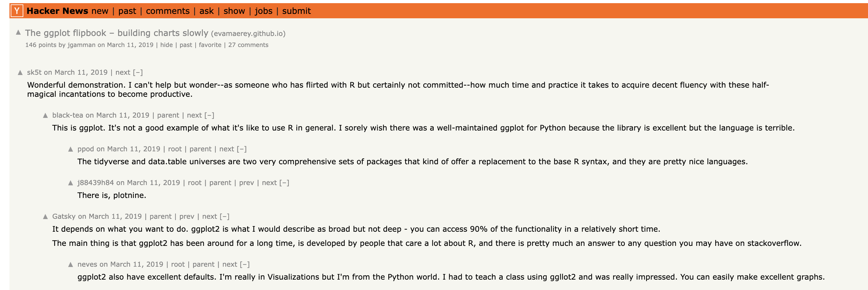View jgamman's user profile
The height and width of the screenshot is (290, 868).
81,45
